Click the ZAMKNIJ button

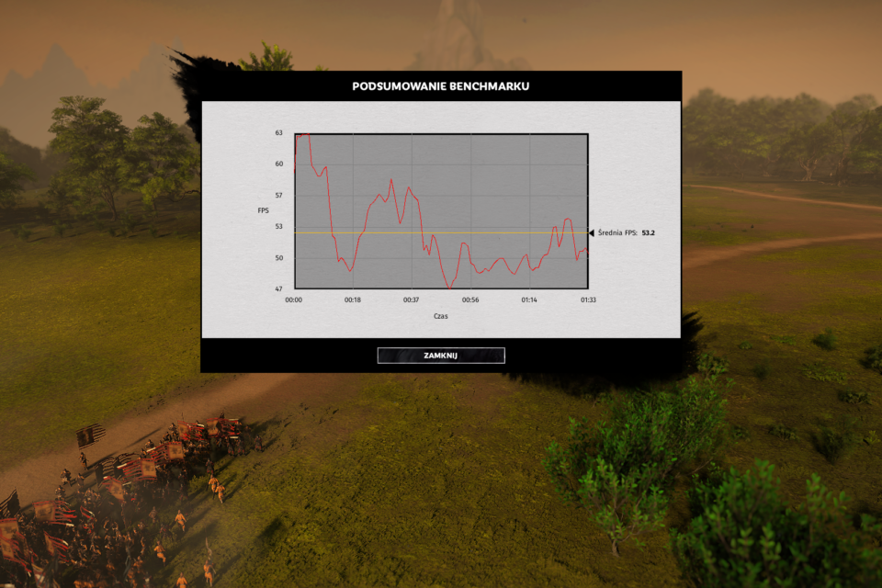[x=441, y=356]
